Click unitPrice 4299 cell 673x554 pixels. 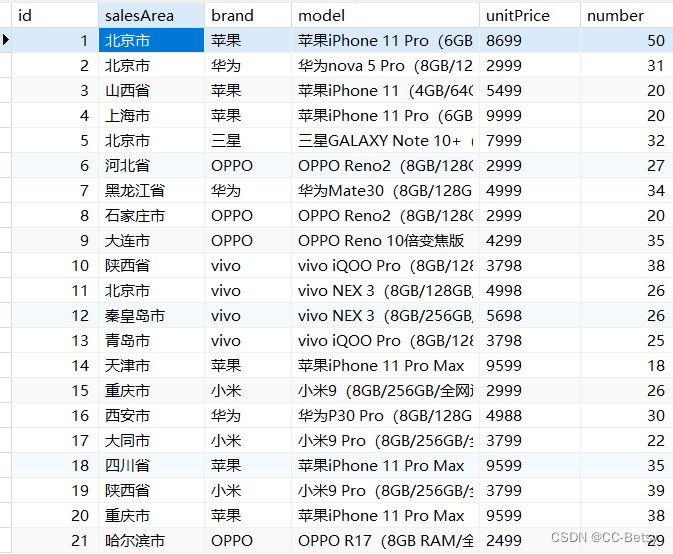coord(530,240)
